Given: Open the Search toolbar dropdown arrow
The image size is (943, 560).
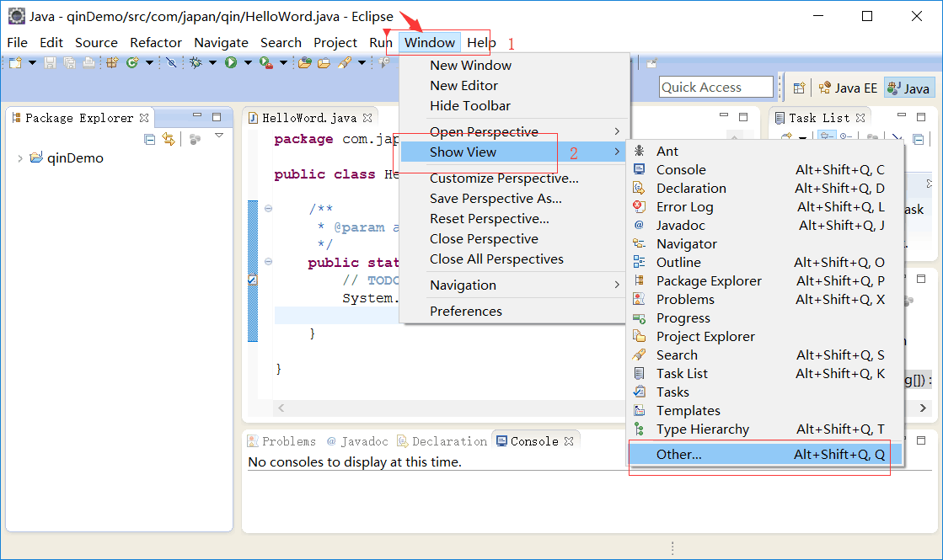Looking at the screenshot, I should click(x=362, y=62).
